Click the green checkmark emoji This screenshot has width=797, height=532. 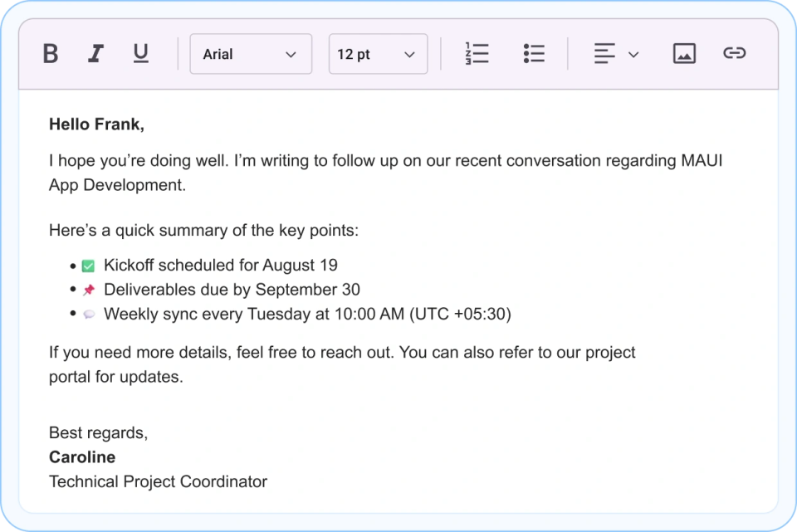[87, 265]
